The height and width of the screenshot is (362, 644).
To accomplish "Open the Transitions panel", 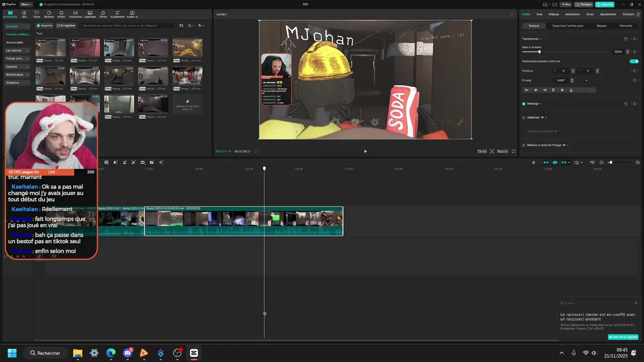I will pos(75,14).
